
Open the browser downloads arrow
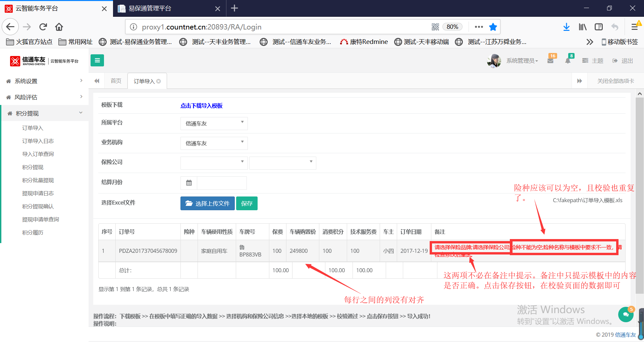coord(567,27)
